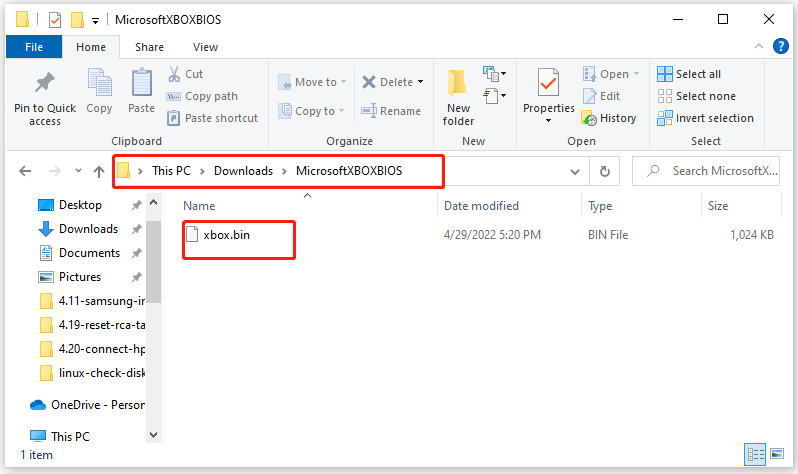The height and width of the screenshot is (474, 798).
Task: Collapse the ribbon with the chevron
Action: (x=759, y=46)
